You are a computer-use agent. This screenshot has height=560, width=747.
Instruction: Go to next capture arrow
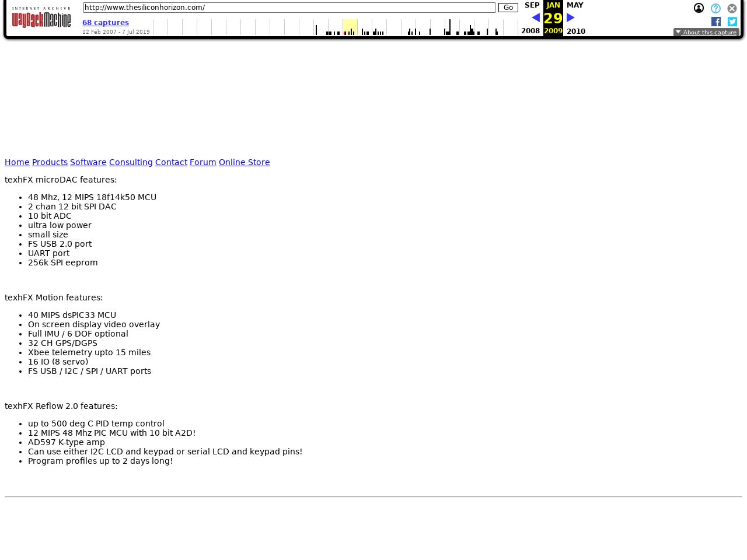coord(571,17)
